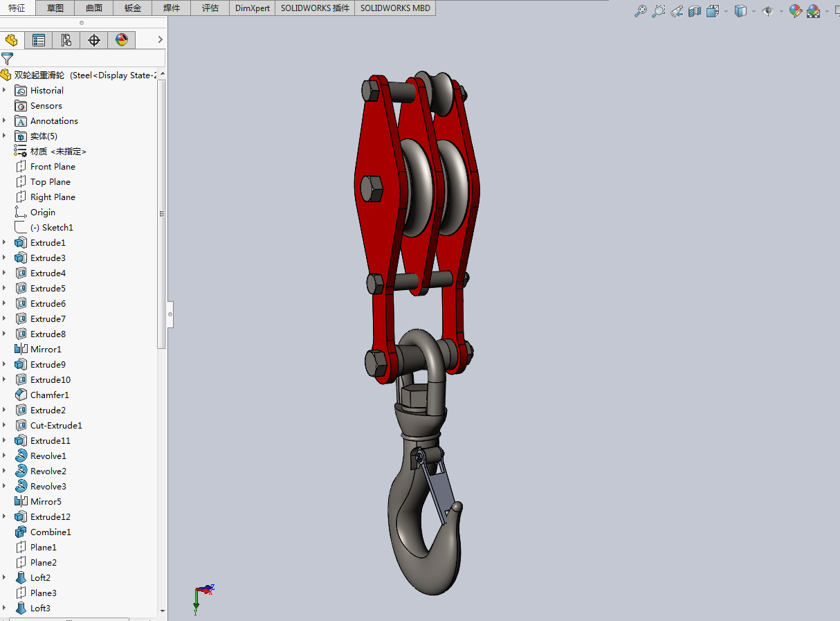Select the Combine1 feature in the tree
Image resolution: width=840 pixels, height=621 pixels.
(x=50, y=532)
